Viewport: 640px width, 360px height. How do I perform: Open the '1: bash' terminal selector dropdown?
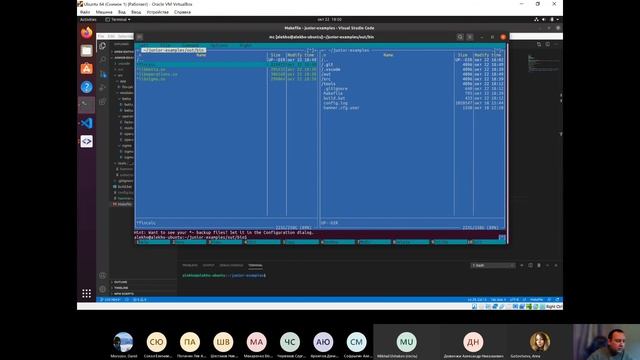[x=493, y=265]
